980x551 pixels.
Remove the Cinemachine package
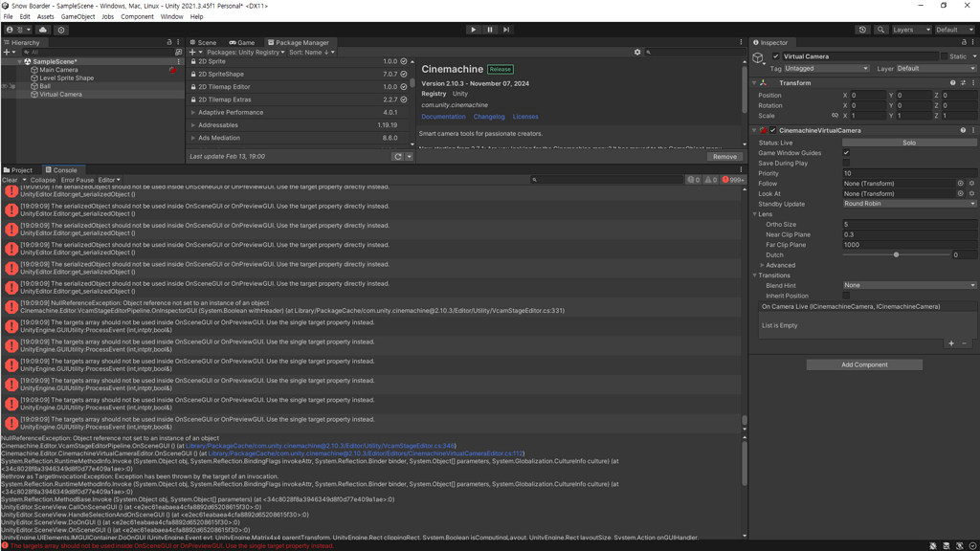pos(724,157)
